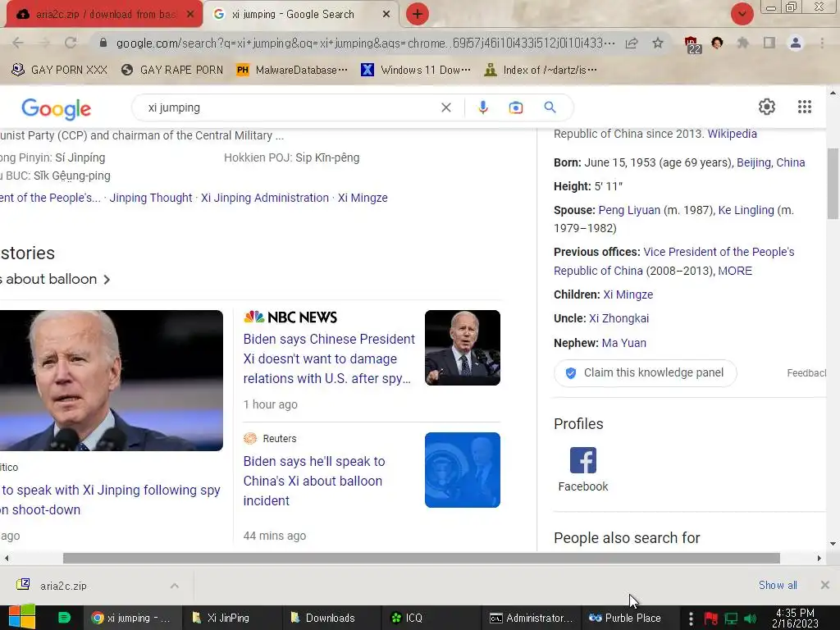Open Reuters balloon incident article headline
Screen dimensions: 840x630
click(314, 481)
